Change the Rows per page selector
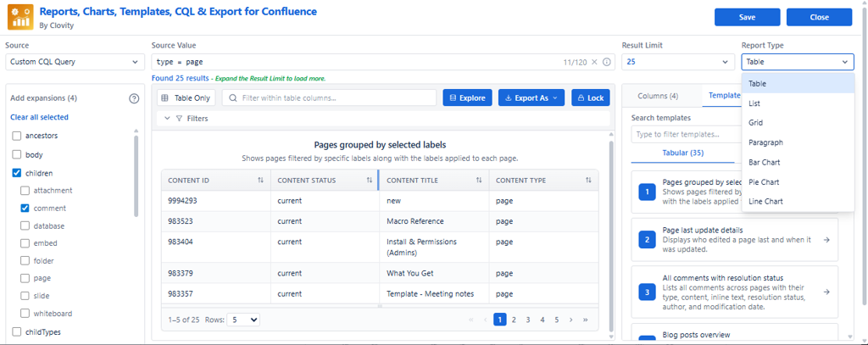Image resolution: width=868 pixels, height=345 pixels. pos(242,320)
